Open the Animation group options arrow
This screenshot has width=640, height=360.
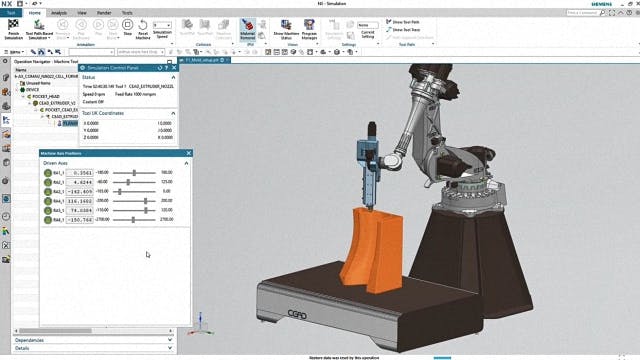171,44
